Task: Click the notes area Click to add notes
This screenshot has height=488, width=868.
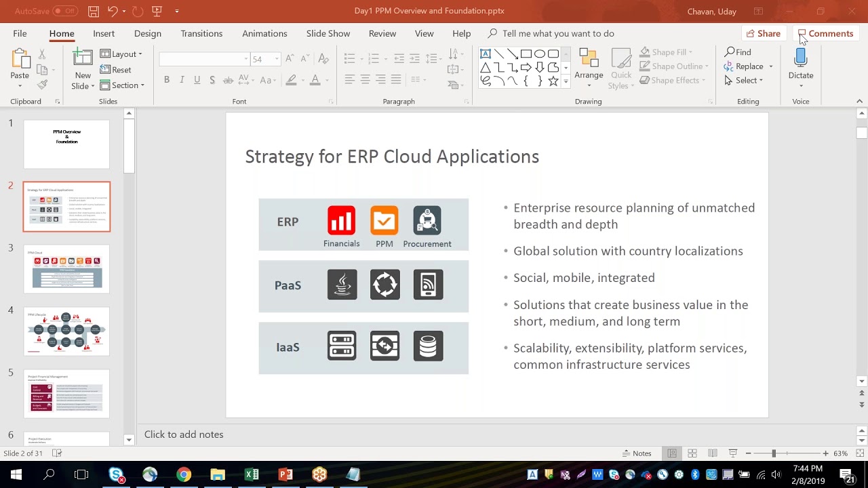Action: (x=184, y=434)
